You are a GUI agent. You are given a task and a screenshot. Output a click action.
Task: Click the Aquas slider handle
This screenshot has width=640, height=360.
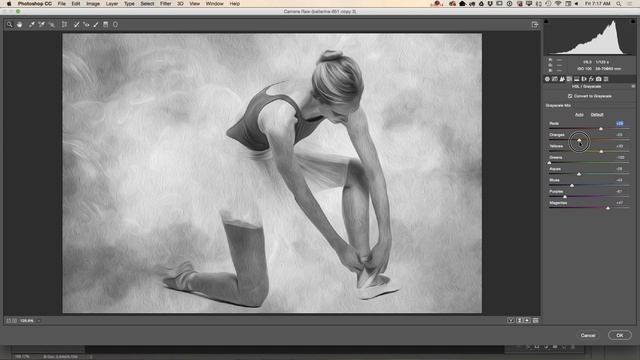point(579,174)
